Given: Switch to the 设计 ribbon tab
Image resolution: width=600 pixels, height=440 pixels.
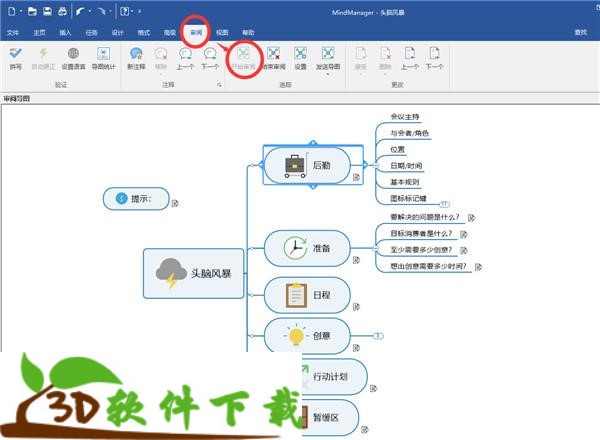Looking at the screenshot, I should coord(117,33).
